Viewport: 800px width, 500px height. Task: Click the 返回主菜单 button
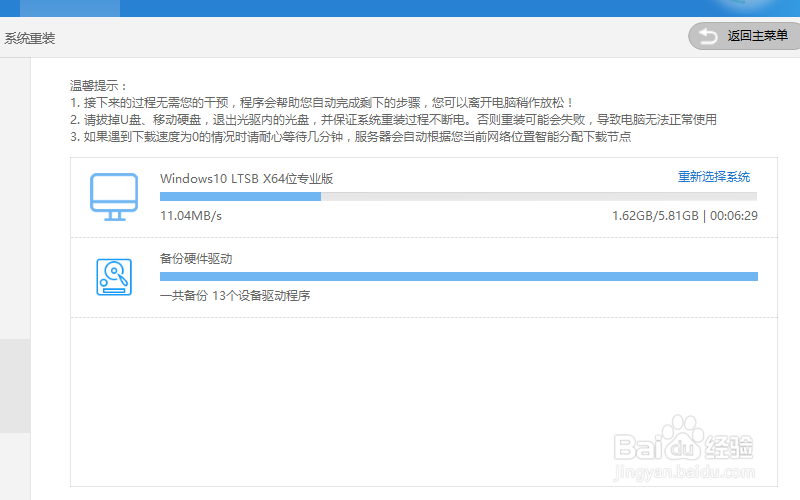click(744, 36)
